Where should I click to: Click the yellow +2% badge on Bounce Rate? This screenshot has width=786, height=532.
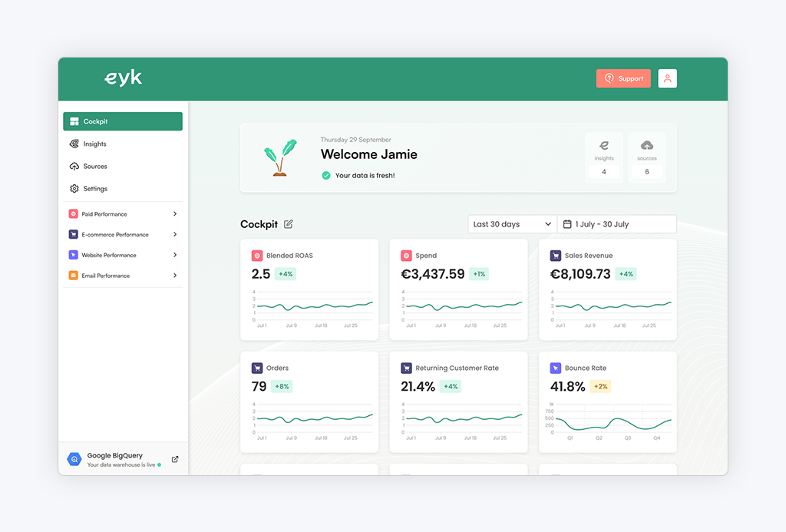pyautogui.click(x=600, y=387)
